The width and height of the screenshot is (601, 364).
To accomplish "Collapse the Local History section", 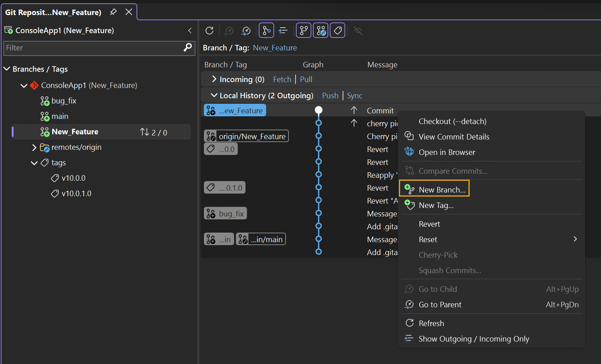I will 215,95.
